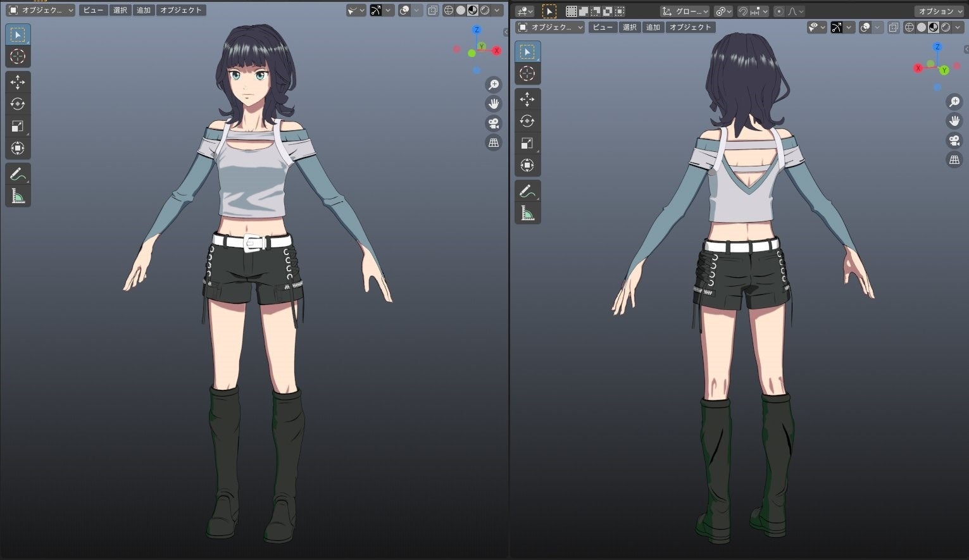Select the Rotate tool in left viewport
This screenshot has height=560, width=969.
click(18, 104)
